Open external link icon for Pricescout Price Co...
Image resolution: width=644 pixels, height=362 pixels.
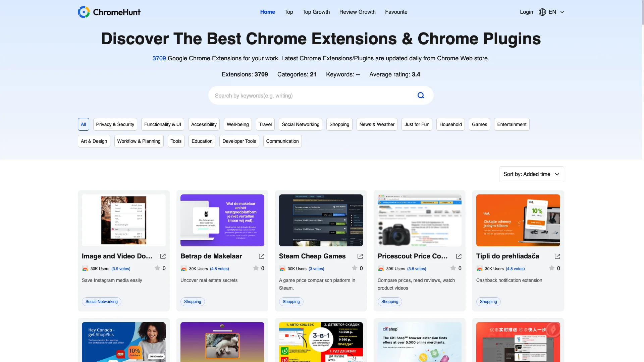pyautogui.click(x=459, y=256)
